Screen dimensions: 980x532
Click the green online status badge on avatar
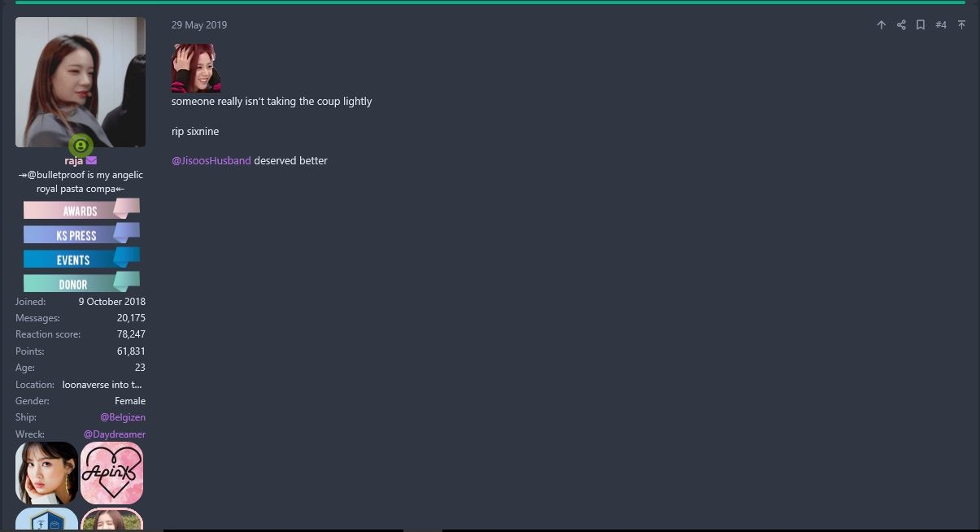[x=81, y=146]
